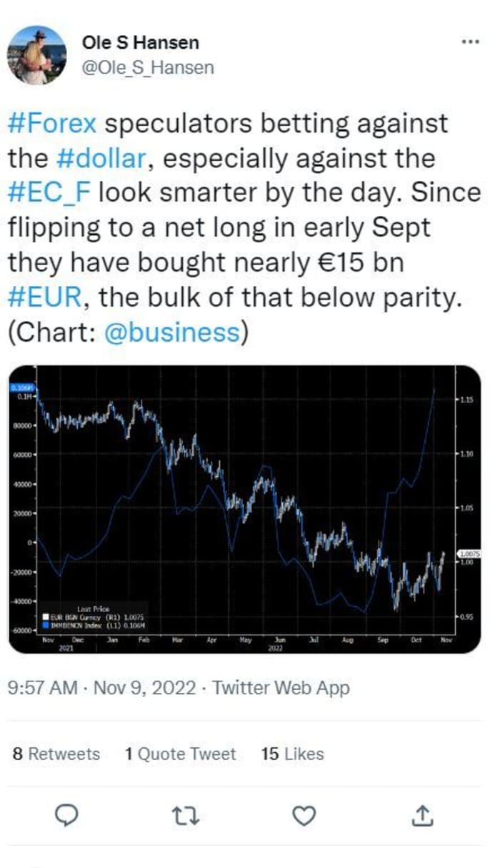Open the tweet's more options menu

pos(469,41)
